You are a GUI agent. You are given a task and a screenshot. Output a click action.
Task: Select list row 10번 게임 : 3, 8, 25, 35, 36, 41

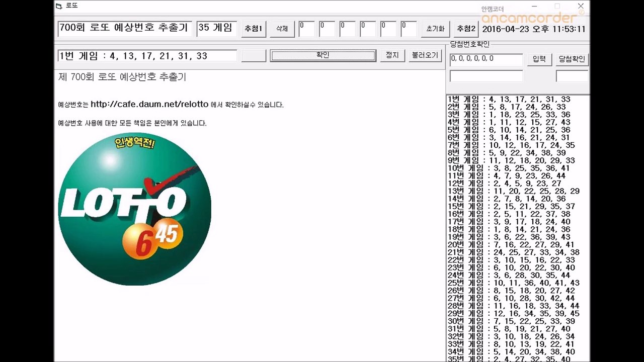[x=509, y=168]
